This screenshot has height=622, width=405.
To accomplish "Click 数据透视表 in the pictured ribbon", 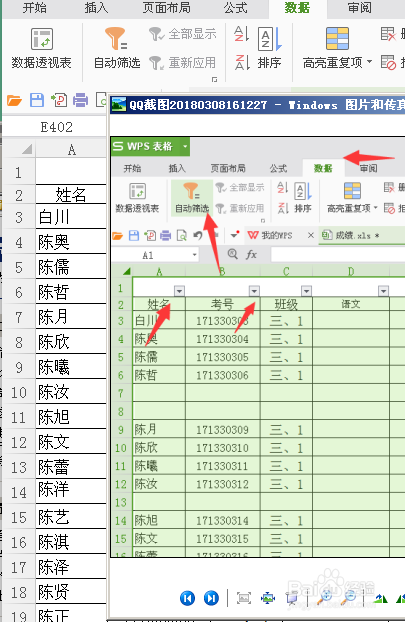I will coord(137,198).
